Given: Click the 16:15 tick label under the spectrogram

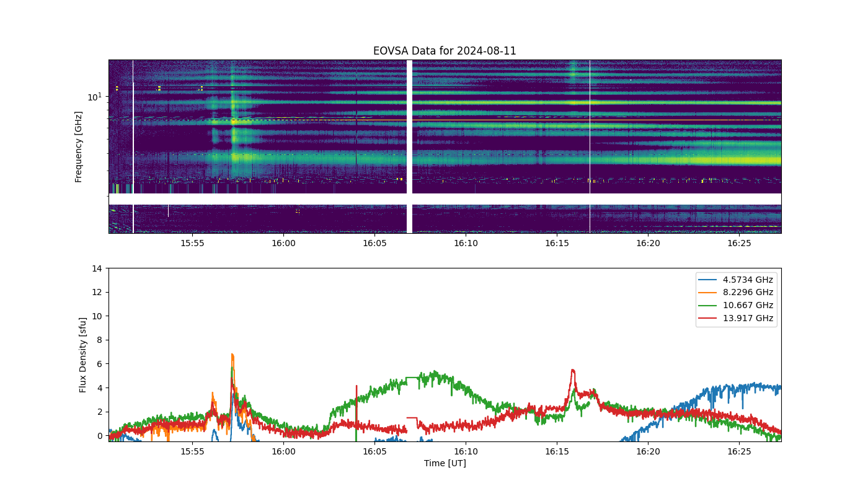Looking at the screenshot, I should tap(557, 243).
